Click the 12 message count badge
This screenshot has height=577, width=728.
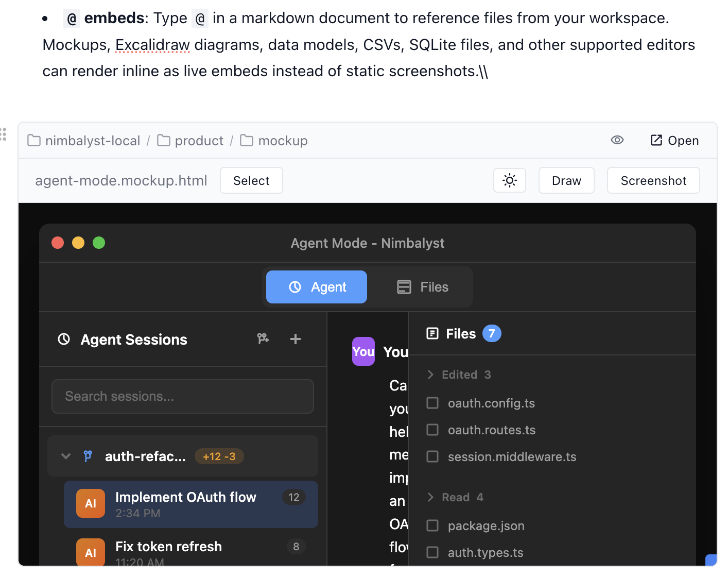[x=294, y=497]
